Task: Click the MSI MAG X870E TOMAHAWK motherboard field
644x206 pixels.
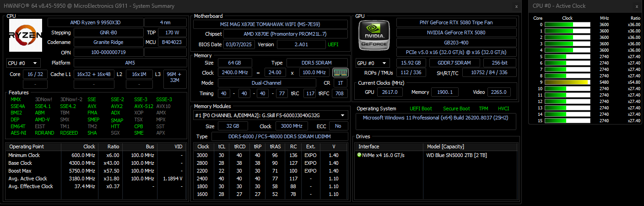Action: pos(270,24)
